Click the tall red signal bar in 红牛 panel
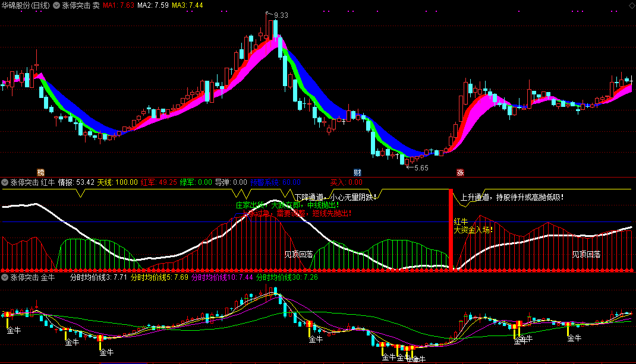636x364 pixels. 451,229
